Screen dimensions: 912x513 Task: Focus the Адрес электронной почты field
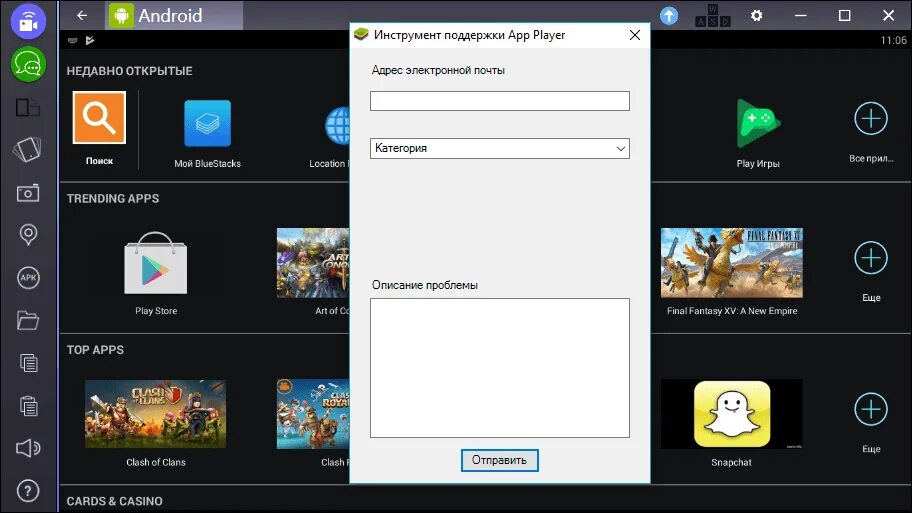(x=500, y=101)
